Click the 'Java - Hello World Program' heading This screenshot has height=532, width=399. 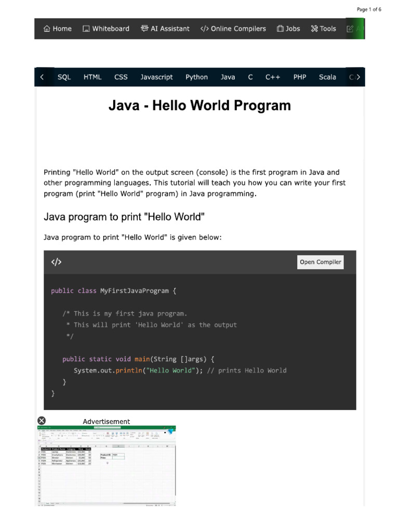click(x=199, y=105)
